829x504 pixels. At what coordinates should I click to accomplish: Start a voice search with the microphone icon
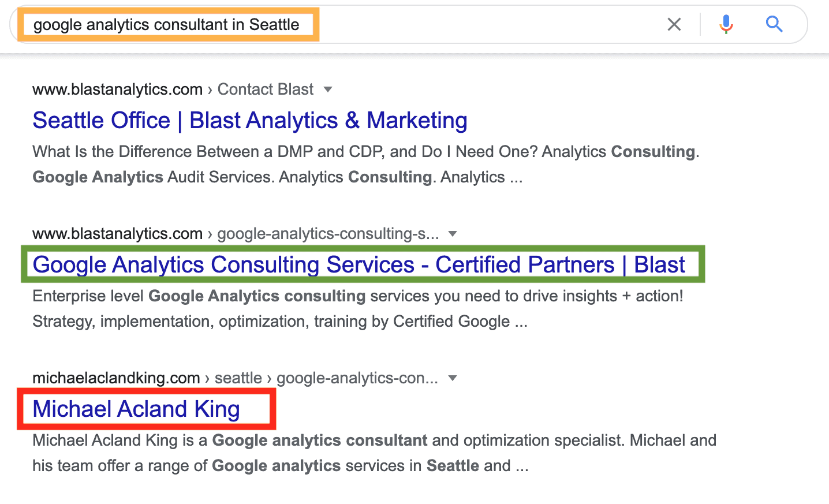(x=726, y=24)
